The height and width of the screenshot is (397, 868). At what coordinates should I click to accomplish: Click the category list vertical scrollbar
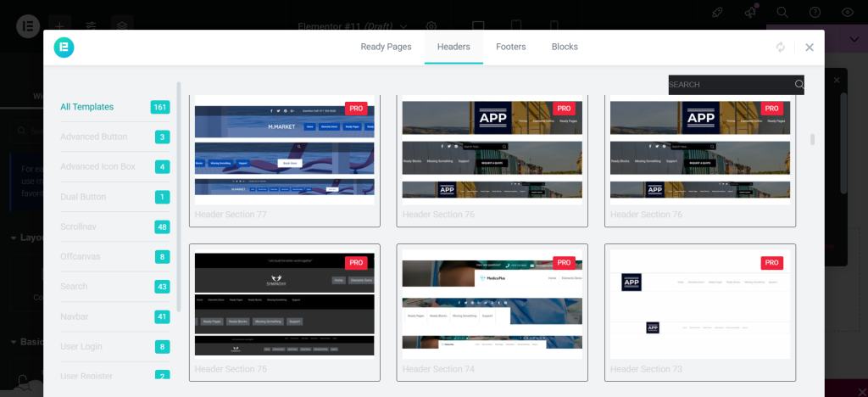click(179, 195)
